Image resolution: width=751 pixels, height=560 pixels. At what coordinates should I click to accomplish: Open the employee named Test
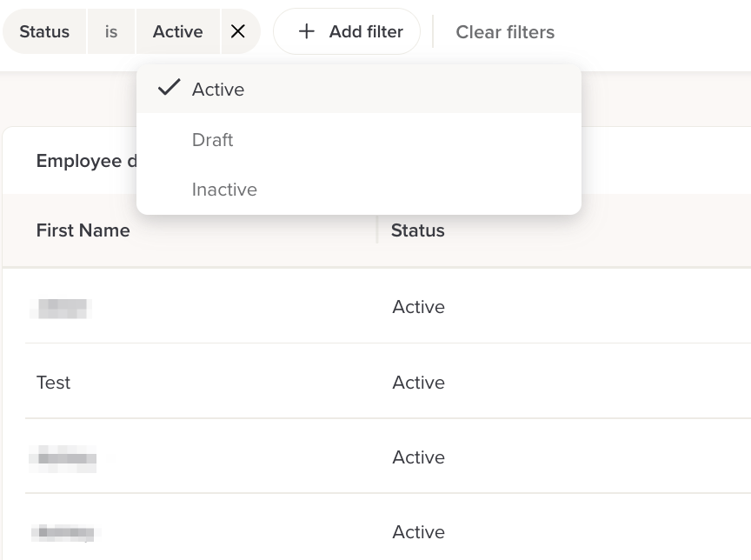(54, 383)
